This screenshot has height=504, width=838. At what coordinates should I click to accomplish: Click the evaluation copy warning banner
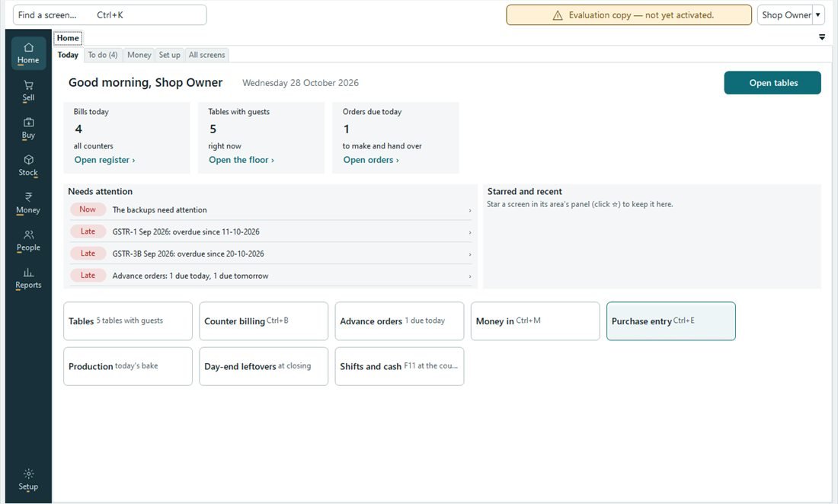click(x=629, y=15)
